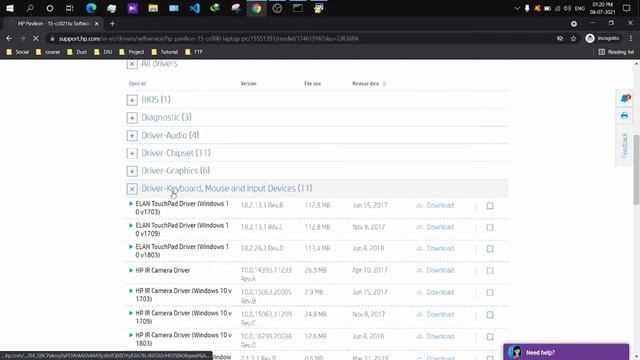Download HP IR Camera Driver dated Apr 10, 2017
Viewport: 640px width, 360px height.
[x=435, y=270]
